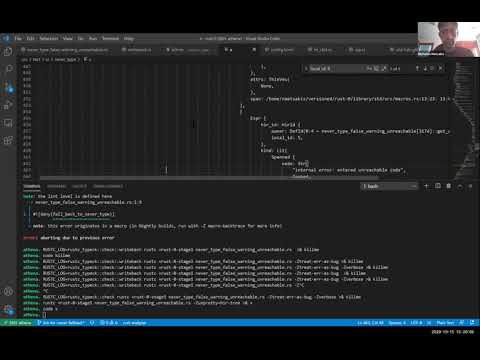
Task: Toggle Find in Selection in find widget
Action: click(x=433, y=68)
